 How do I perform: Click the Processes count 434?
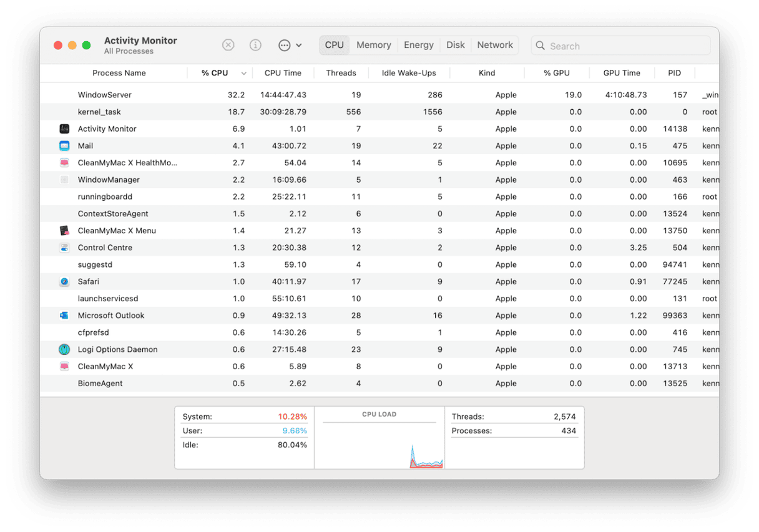[x=569, y=430]
